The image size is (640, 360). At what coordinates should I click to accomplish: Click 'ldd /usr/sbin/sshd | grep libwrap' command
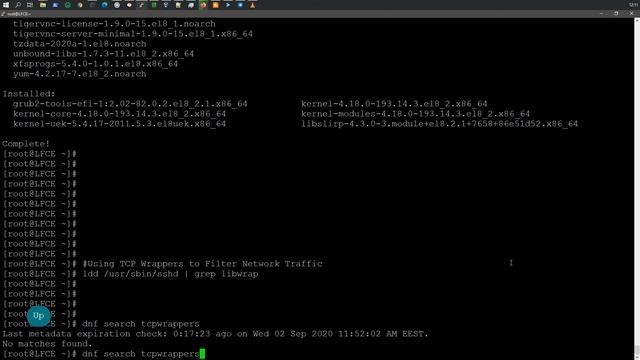pyautogui.click(x=170, y=274)
